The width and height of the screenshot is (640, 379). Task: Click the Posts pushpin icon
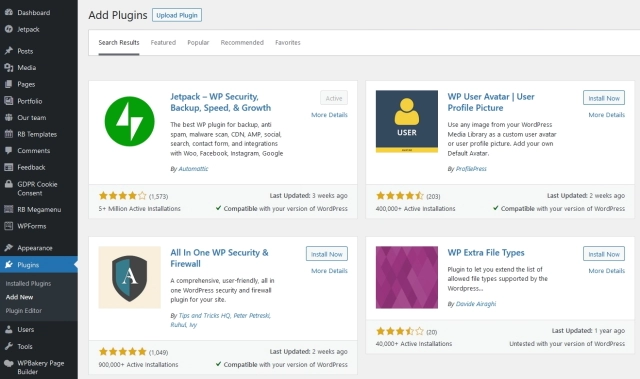9,51
